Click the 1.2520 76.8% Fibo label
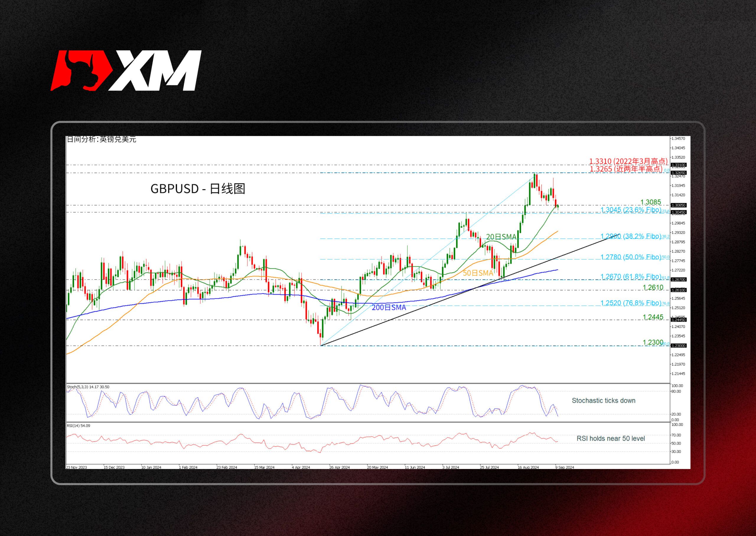756x536 pixels. click(630, 303)
